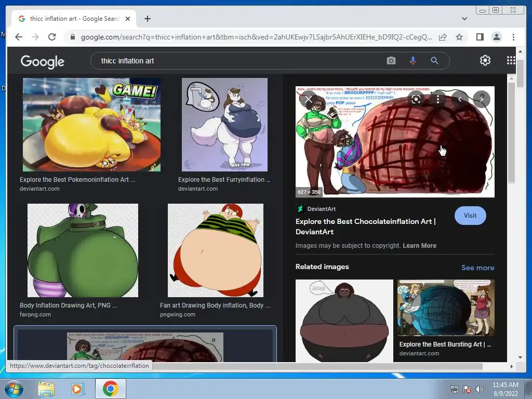Click the large preview image
Image resolution: width=532 pixels, height=399 pixels.
coord(395,141)
